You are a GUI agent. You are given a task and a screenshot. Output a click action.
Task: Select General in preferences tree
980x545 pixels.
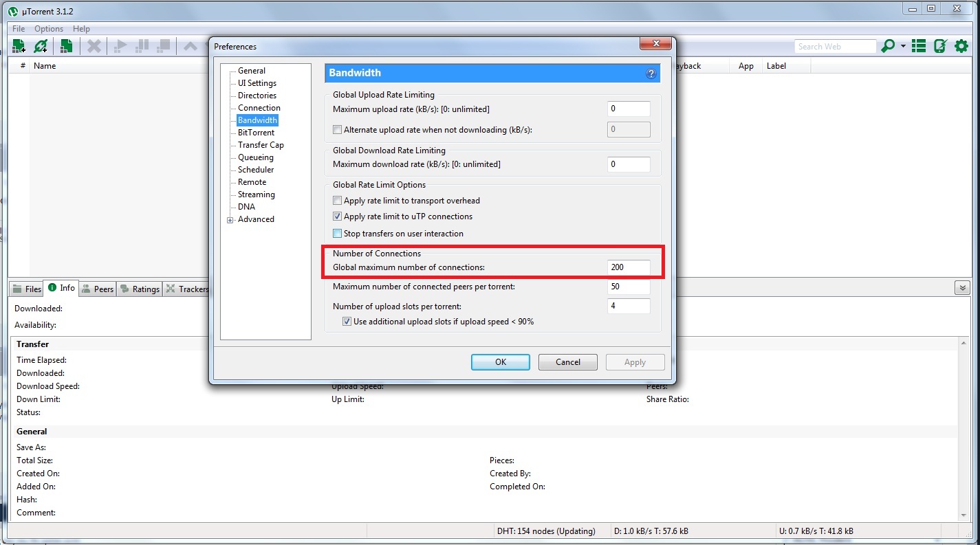(x=252, y=71)
